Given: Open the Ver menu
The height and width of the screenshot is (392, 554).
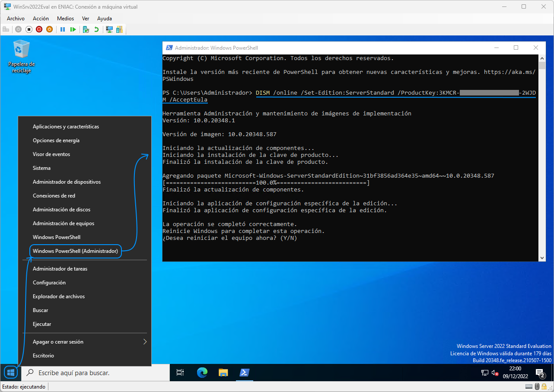Looking at the screenshot, I should click(x=86, y=19).
